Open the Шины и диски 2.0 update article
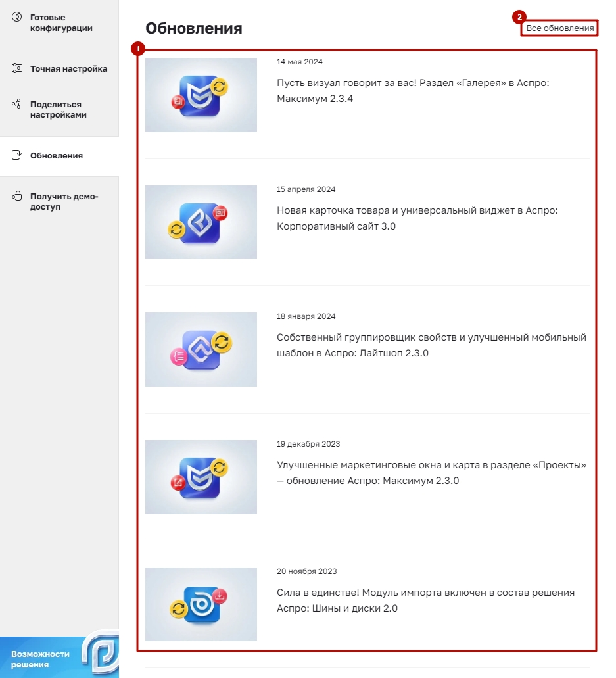The image size is (616, 678). pyautogui.click(x=426, y=600)
